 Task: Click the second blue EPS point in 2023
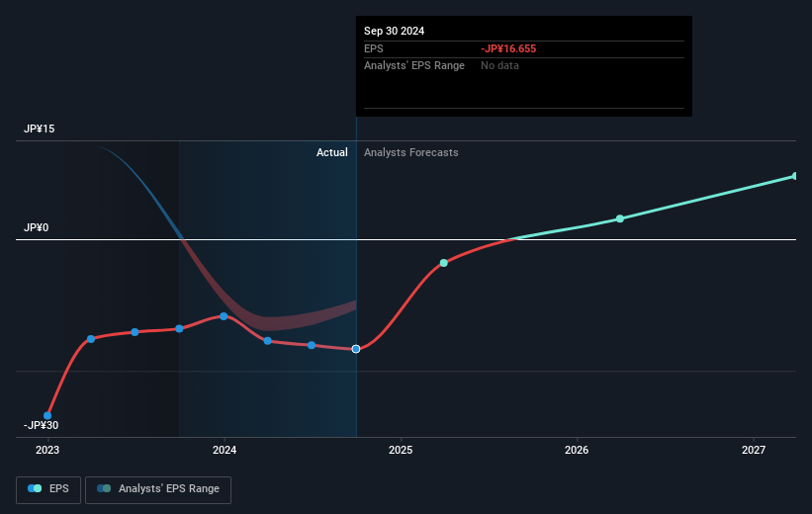click(x=91, y=339)
